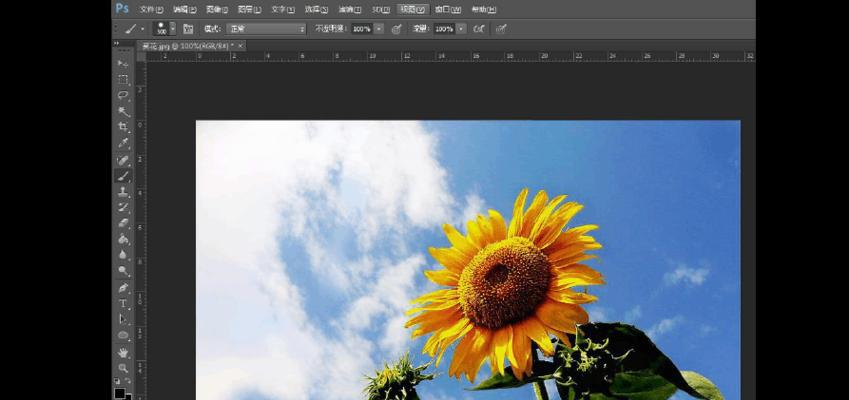Select the Eraser tool

[x=123, y=223]
